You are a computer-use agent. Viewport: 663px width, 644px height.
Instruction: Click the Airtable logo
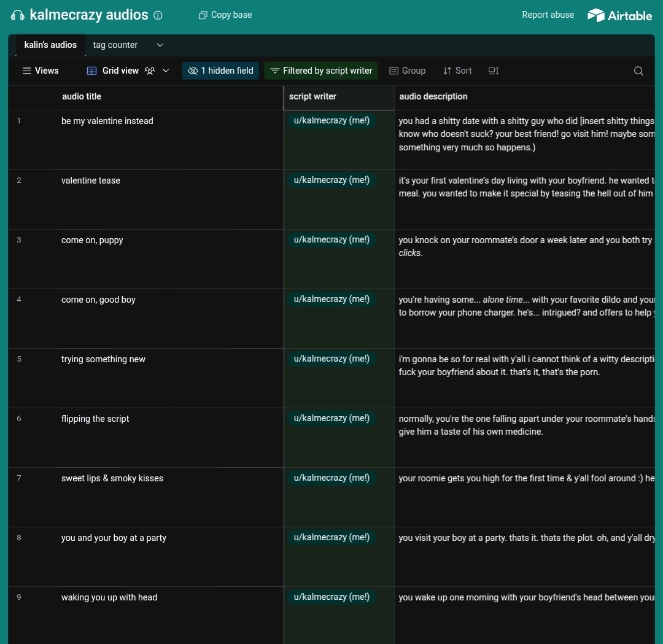(619, 15)
